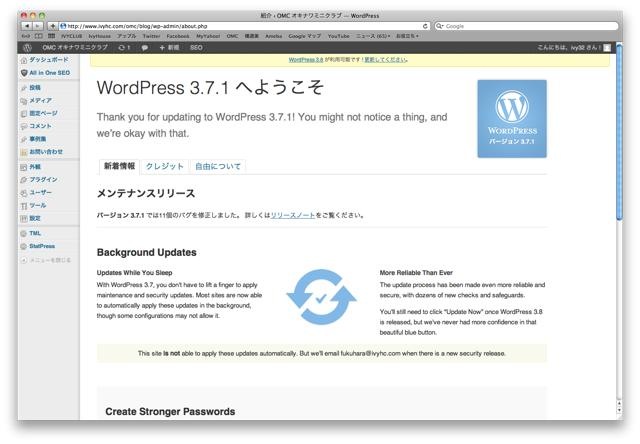Open the StatPress menu item
Image resolution: width=640 pixels, height=444 pixels.
click(42, 244)
